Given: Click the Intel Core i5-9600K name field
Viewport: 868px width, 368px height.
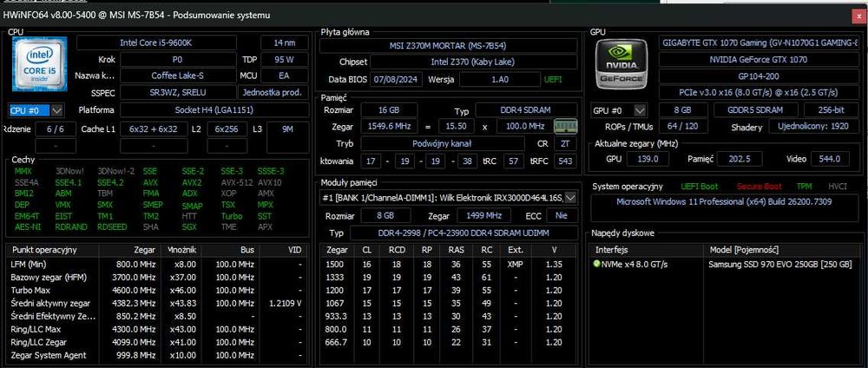Looking at the screenshot, I should [x=156, y=43].
